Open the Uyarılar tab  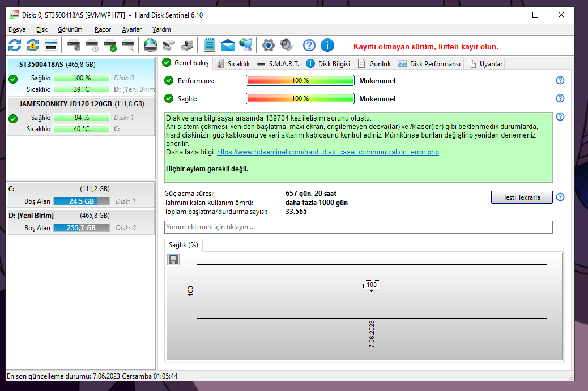point(485,64)
